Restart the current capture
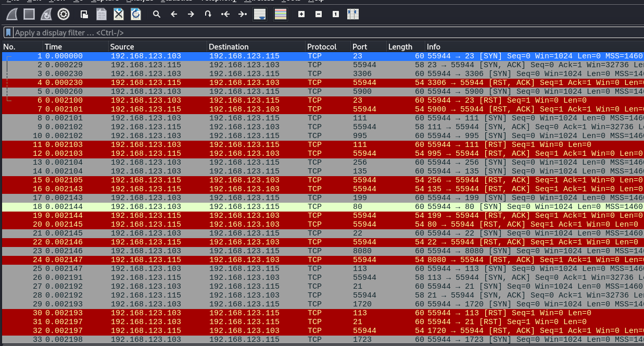The image size is (644, 346). click(x=46, y=14)
